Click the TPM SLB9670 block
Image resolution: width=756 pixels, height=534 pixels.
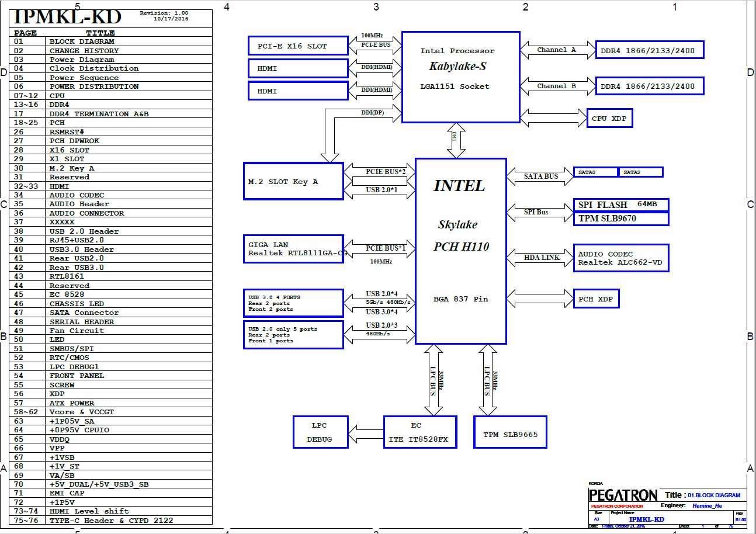(621, 219)
